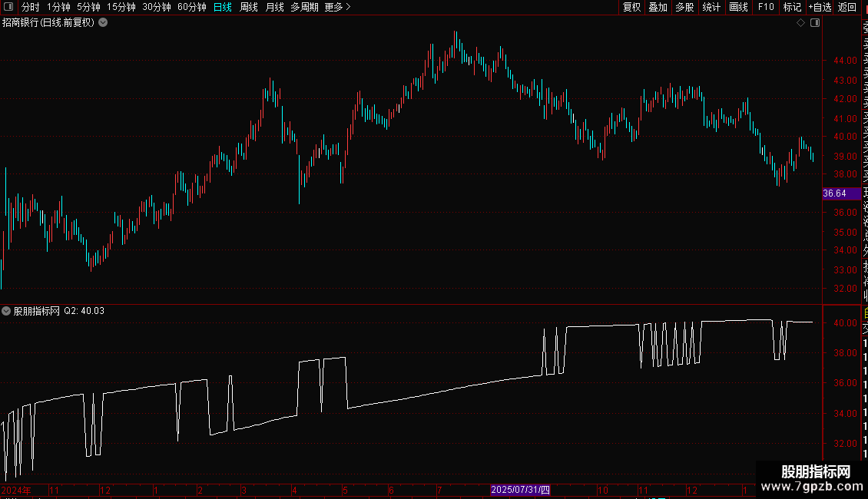Open the 统计 statistics button
868x499 pixels.
coord(711,7)
